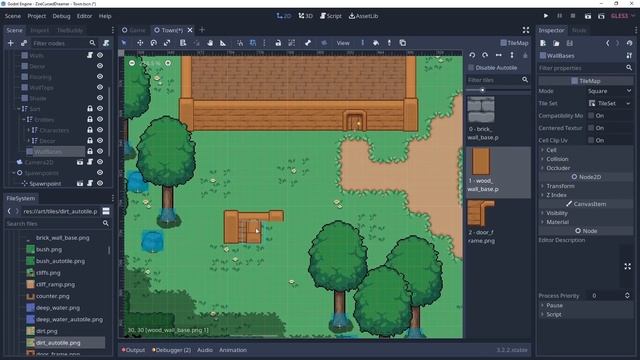Select the Ruler mode tool
The width and height of the screenshot is (640, 360).
(x=223, y=43)
